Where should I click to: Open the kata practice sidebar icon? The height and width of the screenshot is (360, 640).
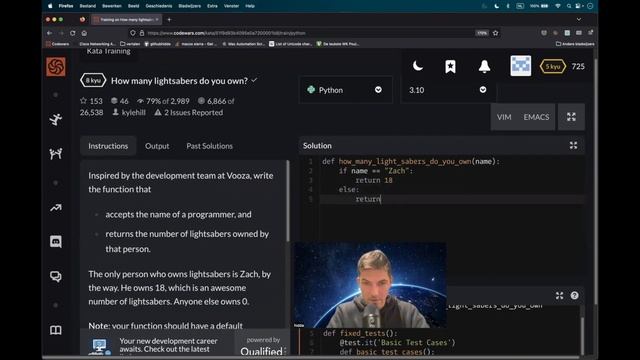56,119
